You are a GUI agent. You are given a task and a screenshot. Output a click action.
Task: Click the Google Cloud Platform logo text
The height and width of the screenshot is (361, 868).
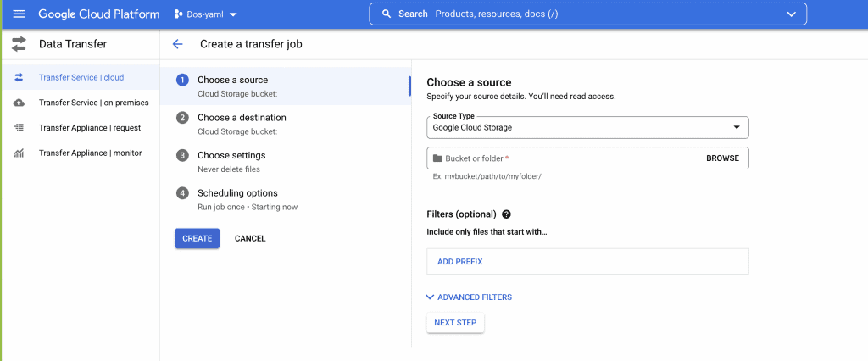coord(99,14)
